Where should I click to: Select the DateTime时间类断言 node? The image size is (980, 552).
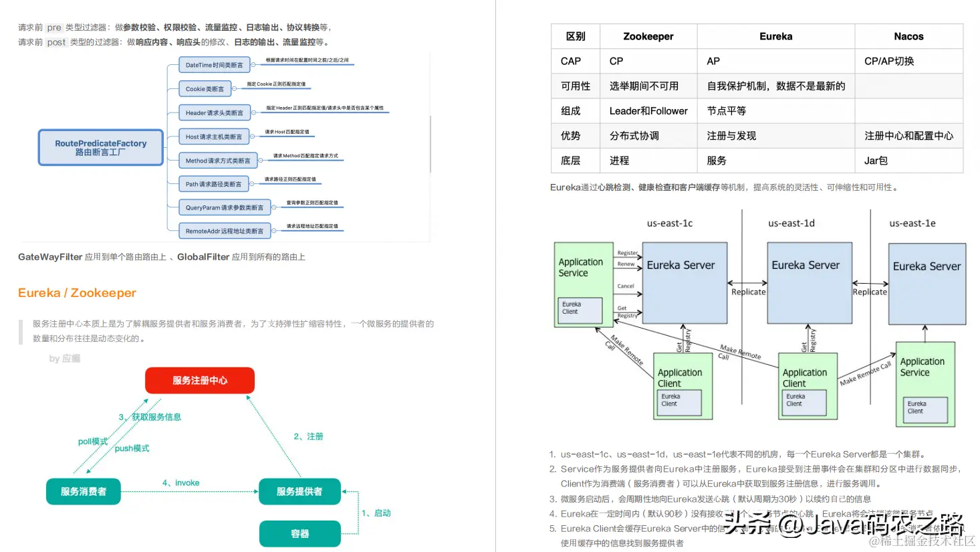point(215,65)
